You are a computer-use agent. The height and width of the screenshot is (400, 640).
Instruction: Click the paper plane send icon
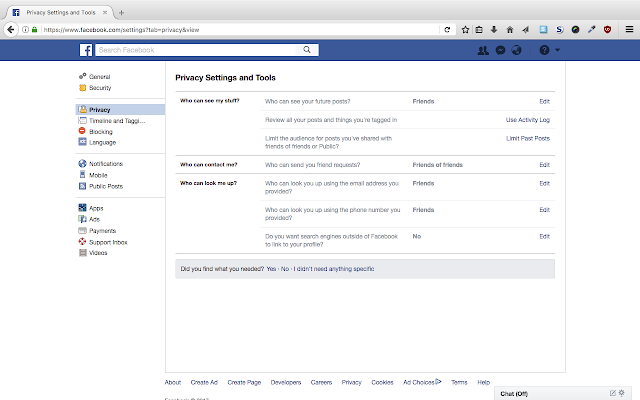(x=526, y=29)
